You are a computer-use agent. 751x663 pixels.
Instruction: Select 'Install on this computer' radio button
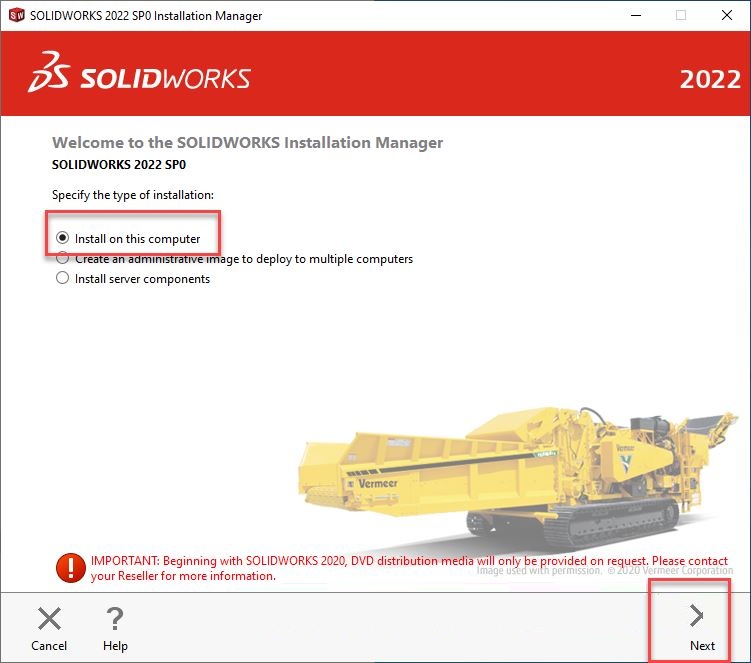tap(62, 238)
